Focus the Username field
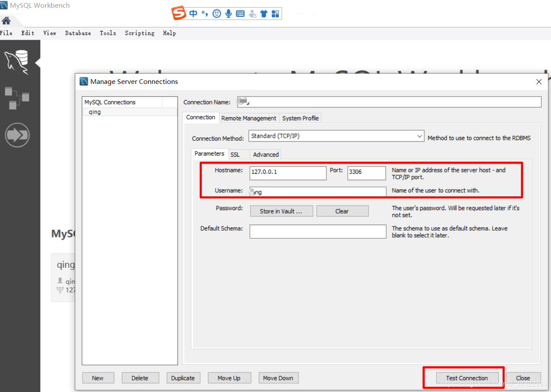 pos(318,192)
